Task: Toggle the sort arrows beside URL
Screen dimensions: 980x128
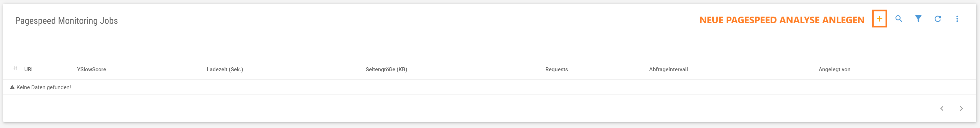Action: point(15,68)
